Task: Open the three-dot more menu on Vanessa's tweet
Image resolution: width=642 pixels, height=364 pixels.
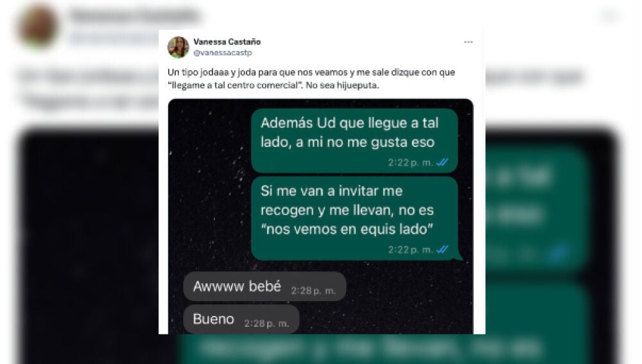Action: pyautogui.click(x=469, y=42)
